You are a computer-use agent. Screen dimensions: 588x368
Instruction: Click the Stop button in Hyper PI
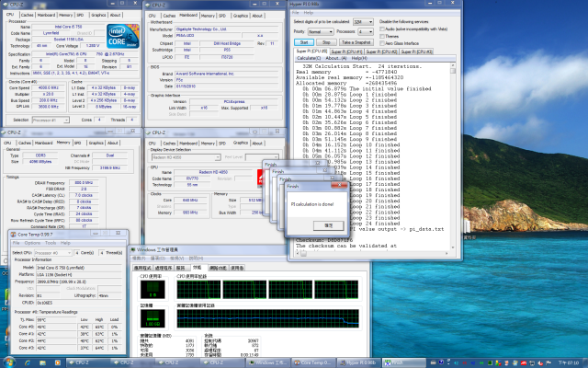326,42
